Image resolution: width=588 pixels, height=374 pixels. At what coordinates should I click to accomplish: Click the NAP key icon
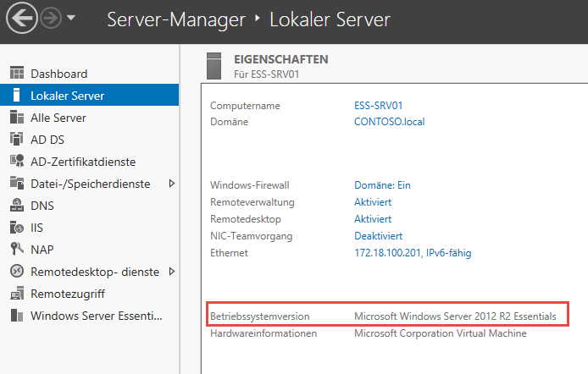pos(16,249)
